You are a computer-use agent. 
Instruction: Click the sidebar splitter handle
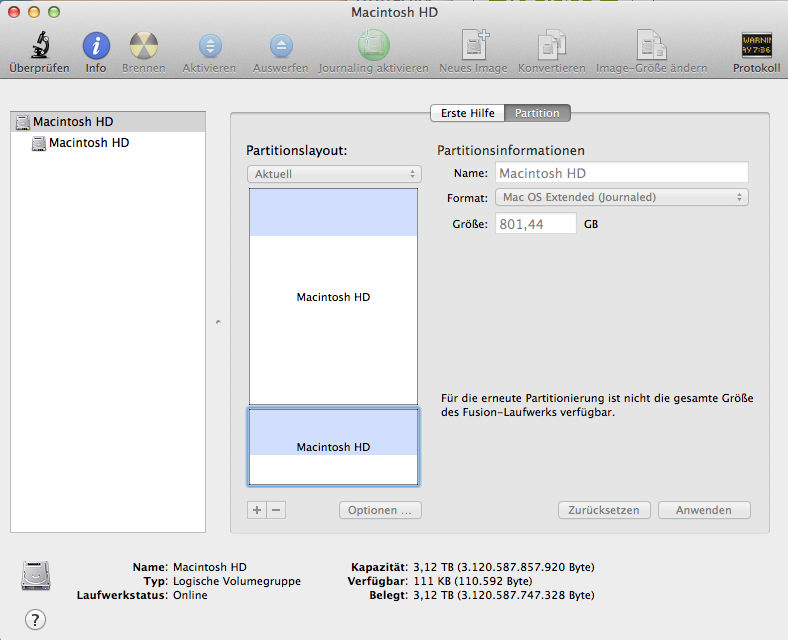[x=218, y=322]
